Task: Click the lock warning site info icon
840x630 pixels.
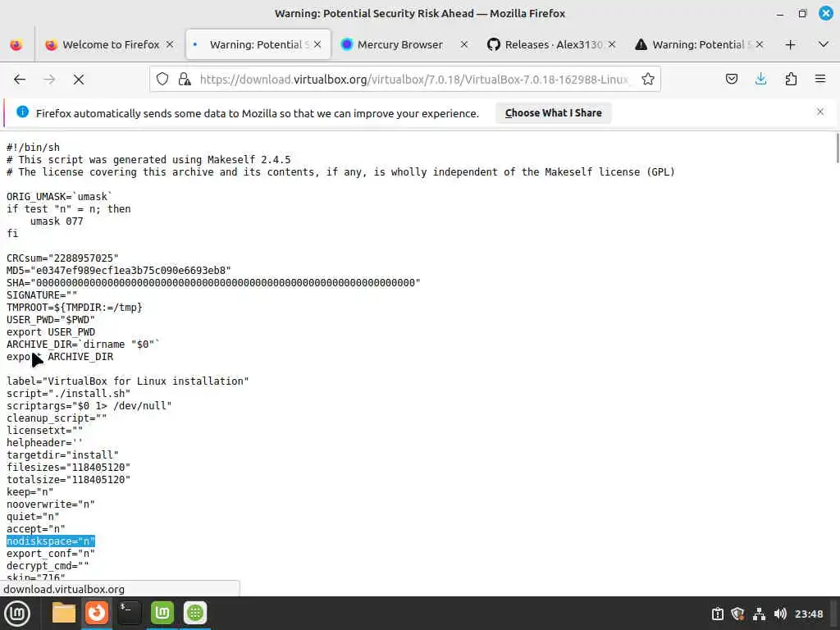Action: coord(185,80)
